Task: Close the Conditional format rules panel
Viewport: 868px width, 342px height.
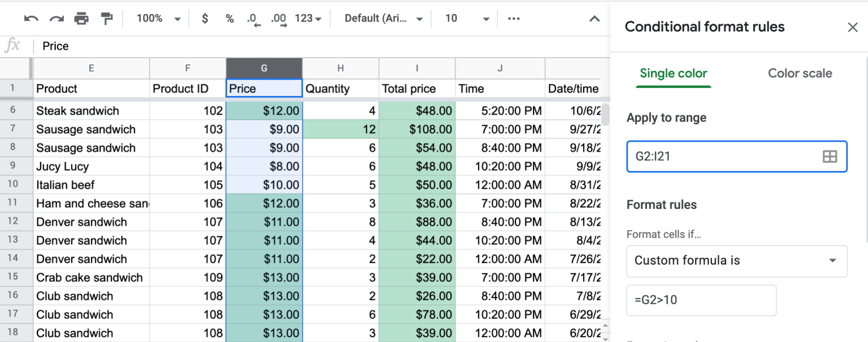Action: 853,27
